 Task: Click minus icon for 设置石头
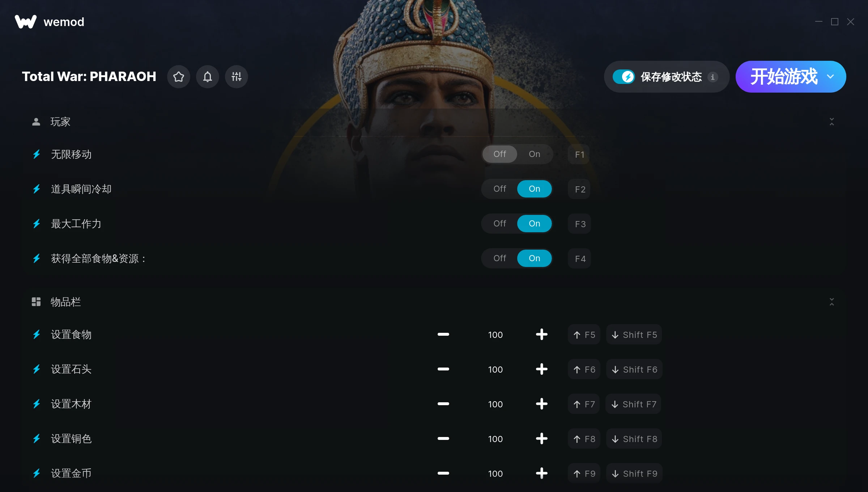tap(443, 369)
